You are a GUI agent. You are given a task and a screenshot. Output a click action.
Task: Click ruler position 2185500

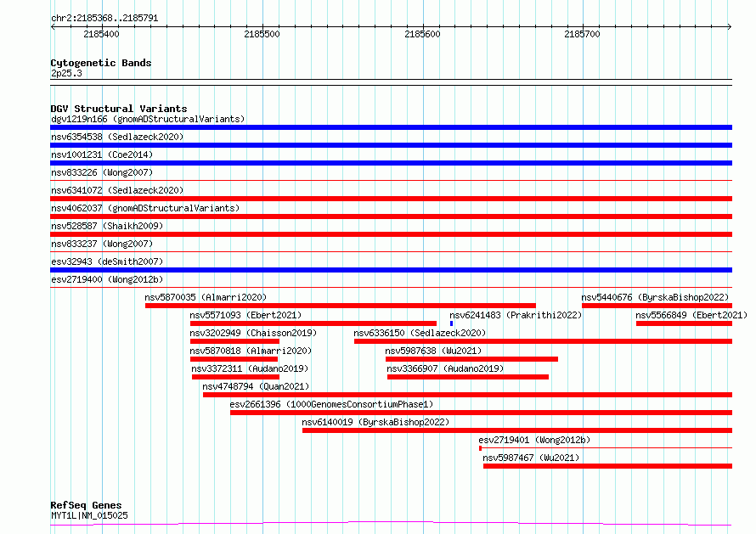click(x=262, y=34)
